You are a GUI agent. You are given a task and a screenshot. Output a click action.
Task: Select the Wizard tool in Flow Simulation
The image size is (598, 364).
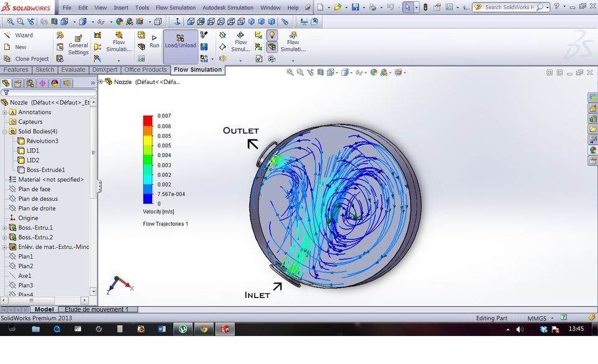coord(25,36)
